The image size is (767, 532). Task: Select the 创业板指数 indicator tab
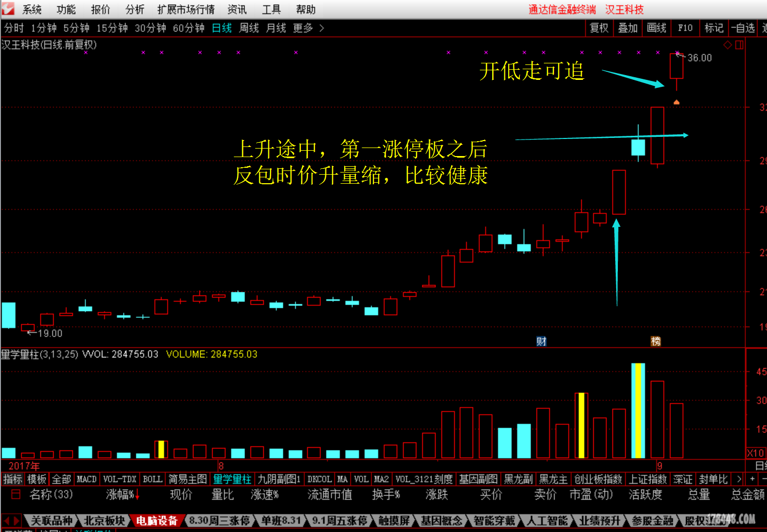[x=598, y=479]
